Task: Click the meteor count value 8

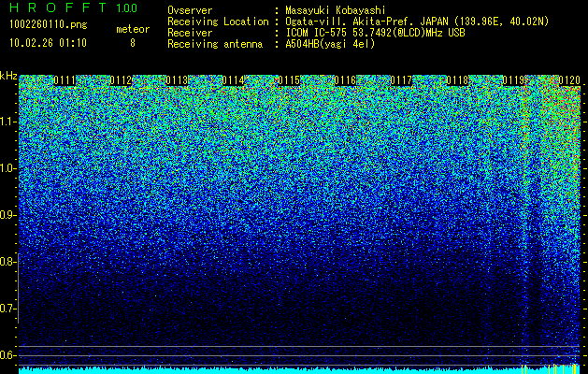Action: coord(133,43)
